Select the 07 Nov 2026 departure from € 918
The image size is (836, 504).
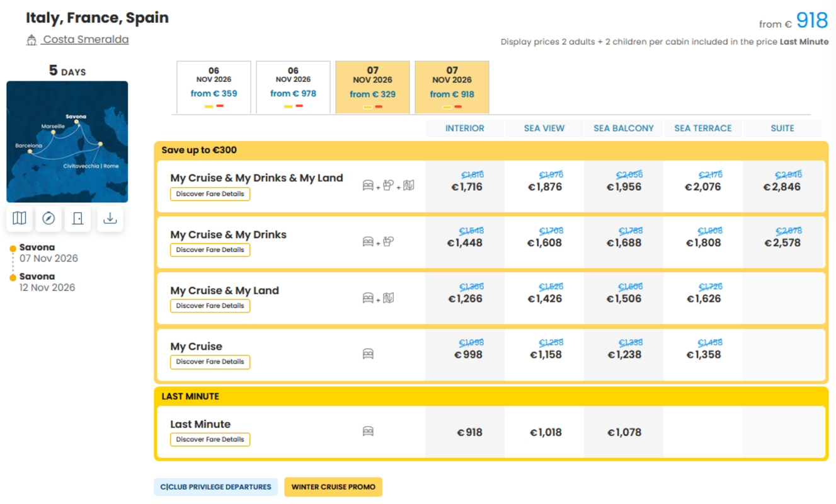(452, 88)
